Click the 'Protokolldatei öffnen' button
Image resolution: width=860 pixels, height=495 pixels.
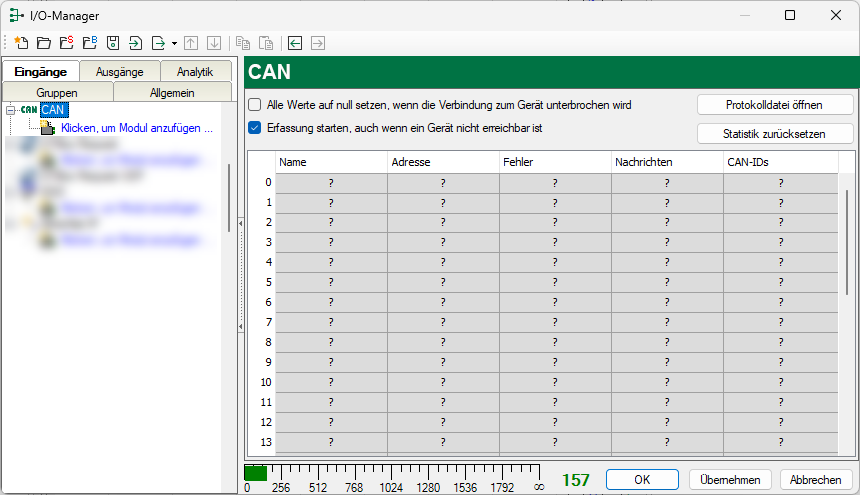click(x=774, y=105)
